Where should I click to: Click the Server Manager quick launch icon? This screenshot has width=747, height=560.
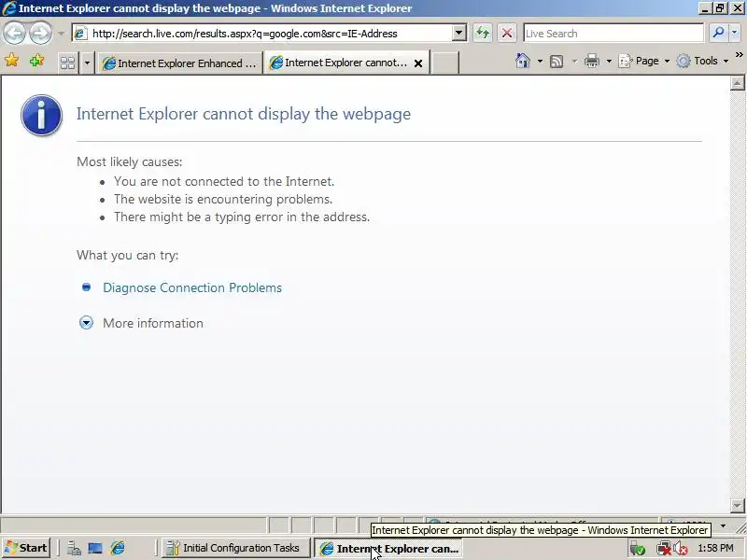coord(74,549)
